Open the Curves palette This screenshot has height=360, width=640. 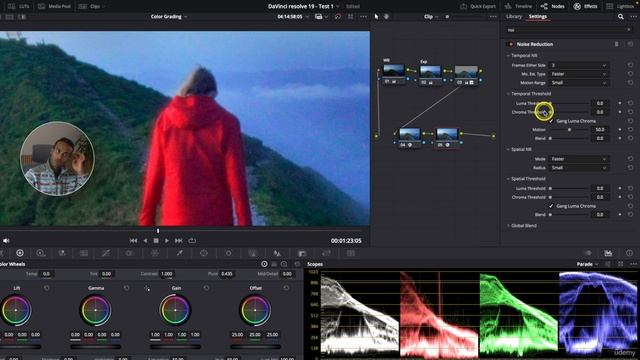(x=106, y=253)
